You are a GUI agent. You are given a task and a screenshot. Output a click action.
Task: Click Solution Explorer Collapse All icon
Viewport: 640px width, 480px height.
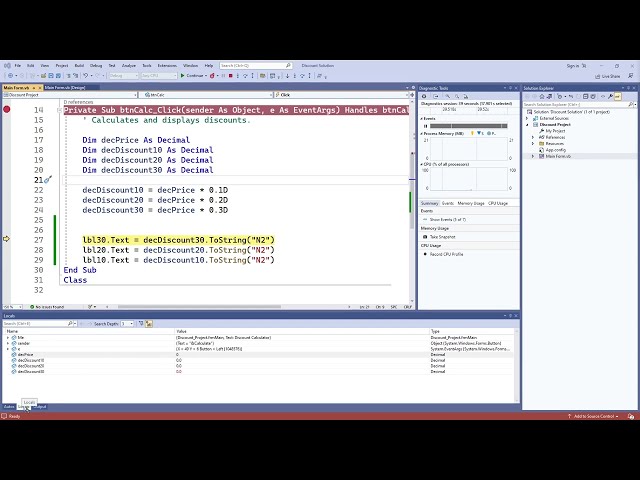pos(585,96)
